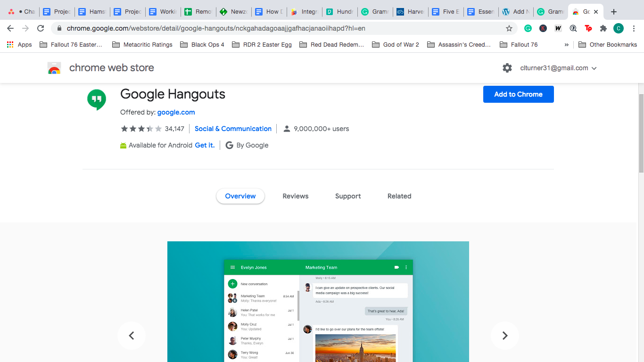Open the Social & Communication category link
This screenshot has width=644, height=362.
(x=233, y=129)
